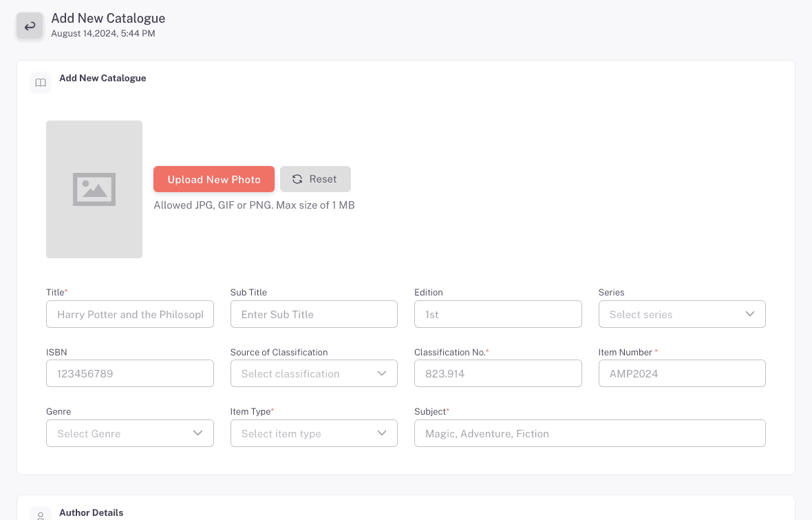Click the 'Author Details' section title

tap(91, 512)
